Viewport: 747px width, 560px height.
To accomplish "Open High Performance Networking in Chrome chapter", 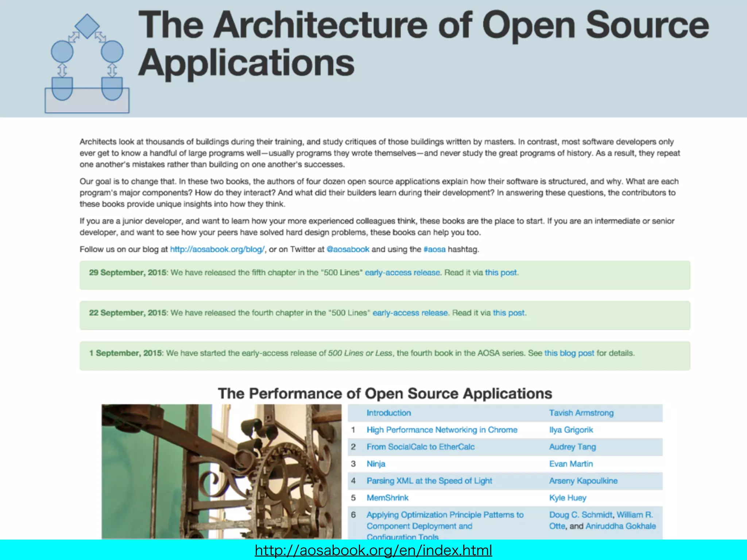I will [x=442, y=430].
